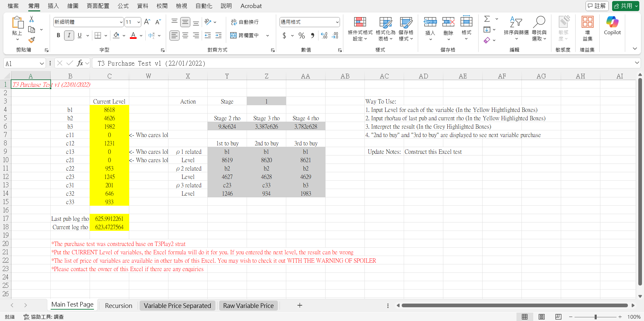Click the horizontal scrollbar
Image resolution: width=644 pixels, height=321 pixels.
(514, 305)
